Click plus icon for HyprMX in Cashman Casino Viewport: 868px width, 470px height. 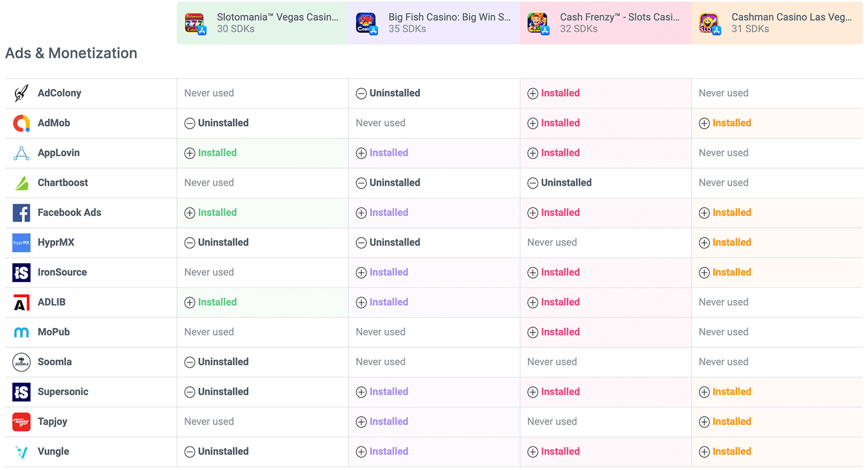pyautogui.click(x=704, y=243)
